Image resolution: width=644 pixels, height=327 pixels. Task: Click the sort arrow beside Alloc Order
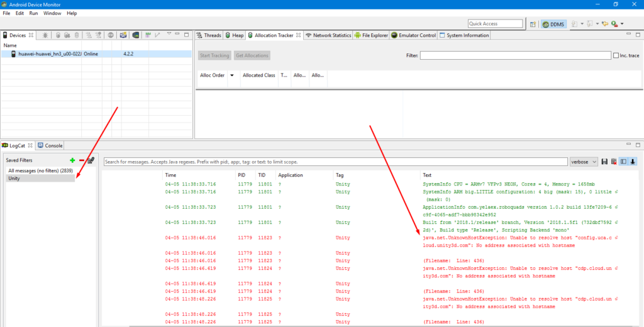tap(232, 75)
